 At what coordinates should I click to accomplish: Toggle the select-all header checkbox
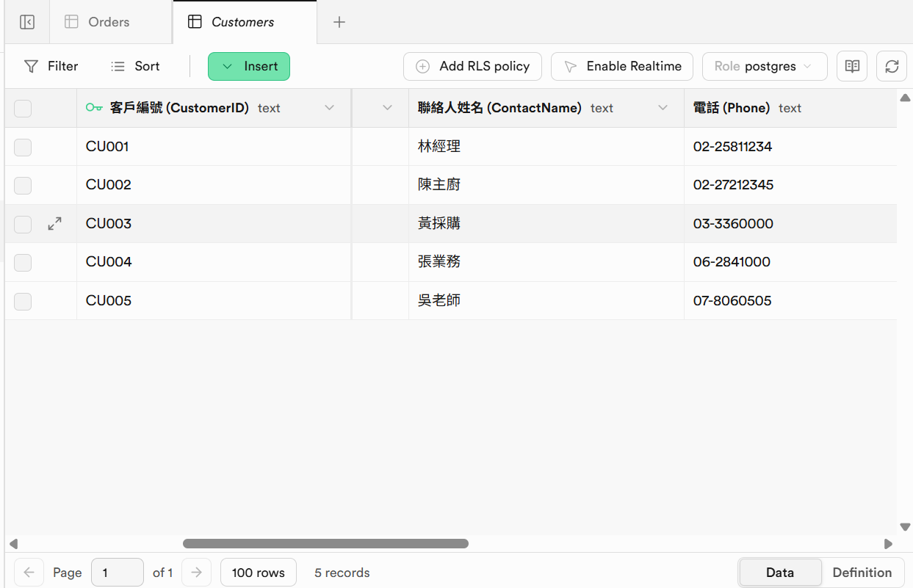[x=23, y=109]
